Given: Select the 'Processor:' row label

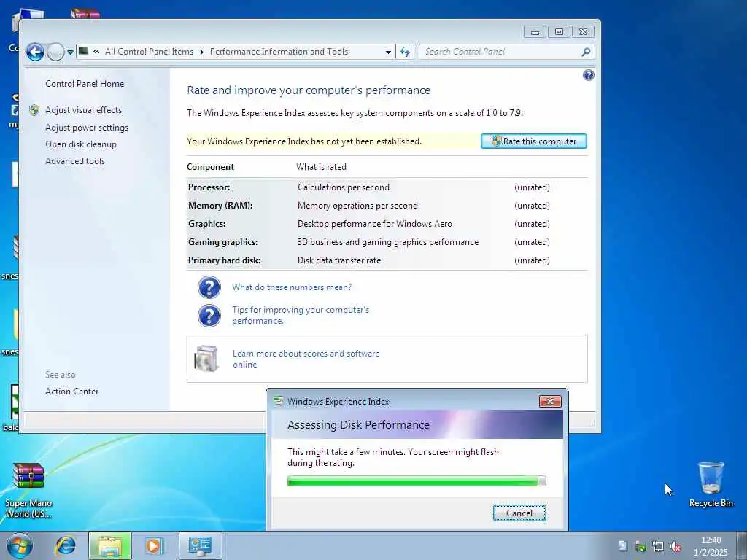Looking at the screenshot, I should 209,187.
